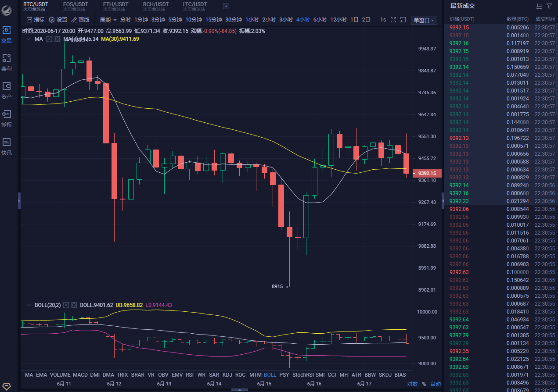Toggle percent (%) scale mode
558x392 pixels.
[x=424, y=384]
